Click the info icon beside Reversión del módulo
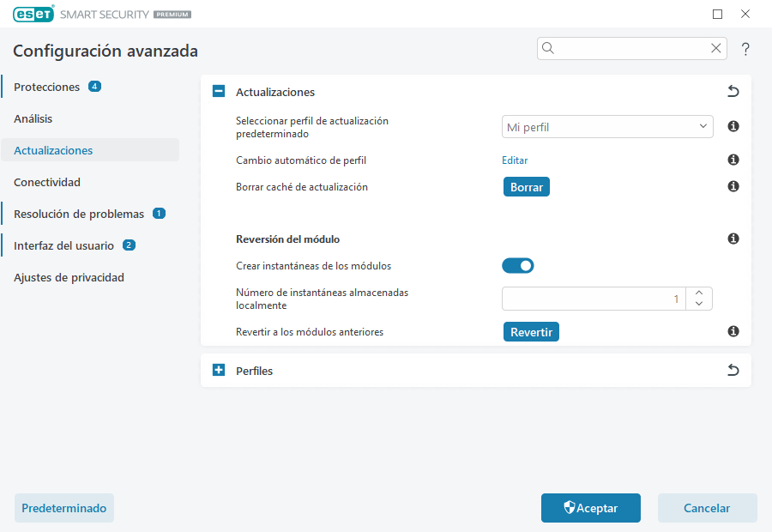The height and width of the screenshot is (532, 772). (x=733, y=239)
